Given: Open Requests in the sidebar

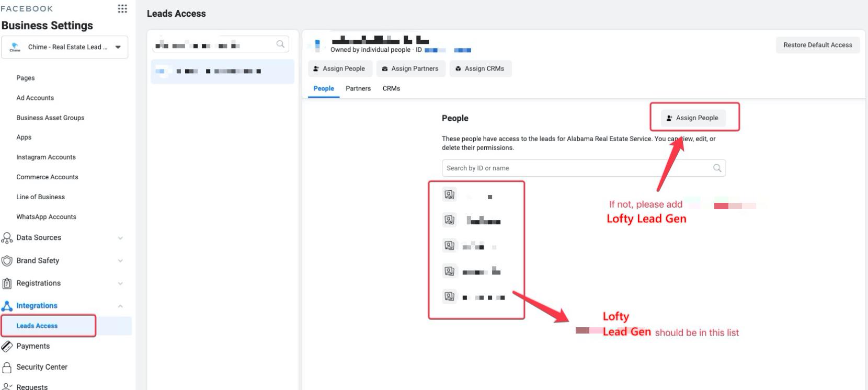Looking at the screenshot, I should pos(32,387).
